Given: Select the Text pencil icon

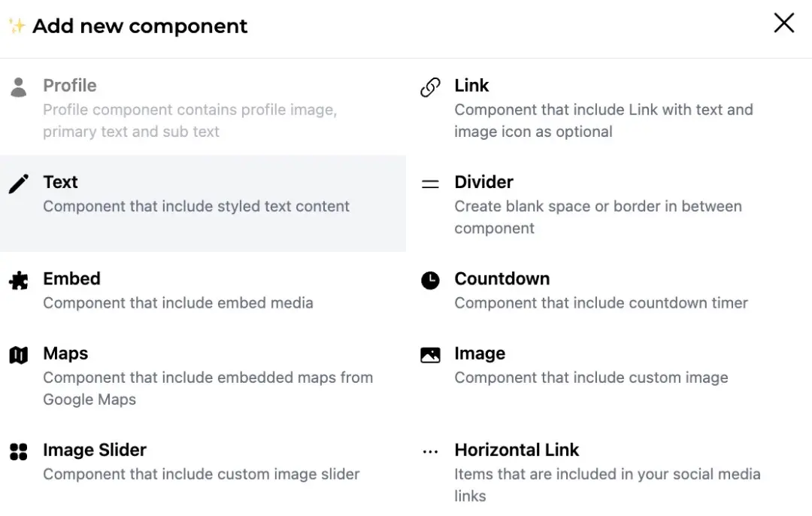Looking at the screenshot, I should click(19, 184).
